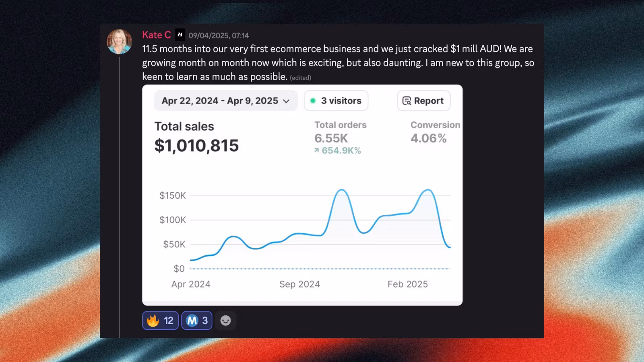Select the Conversion metric
This screenshot has width=644, height=362.
[435, 125]
